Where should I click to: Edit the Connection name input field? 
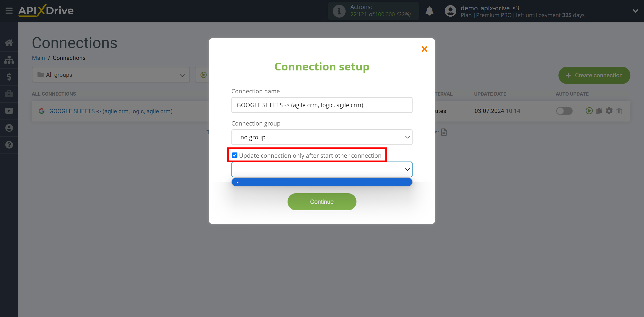coord(321,105)
